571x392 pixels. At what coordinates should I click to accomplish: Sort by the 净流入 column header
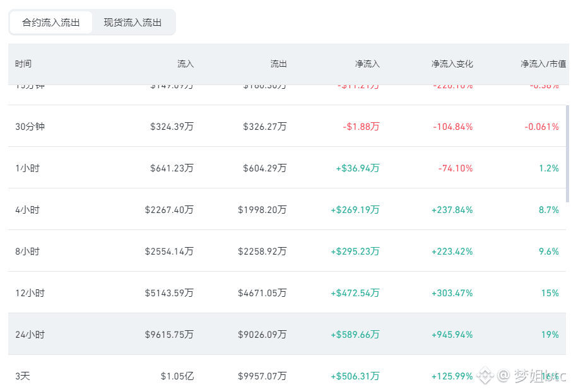367,64
